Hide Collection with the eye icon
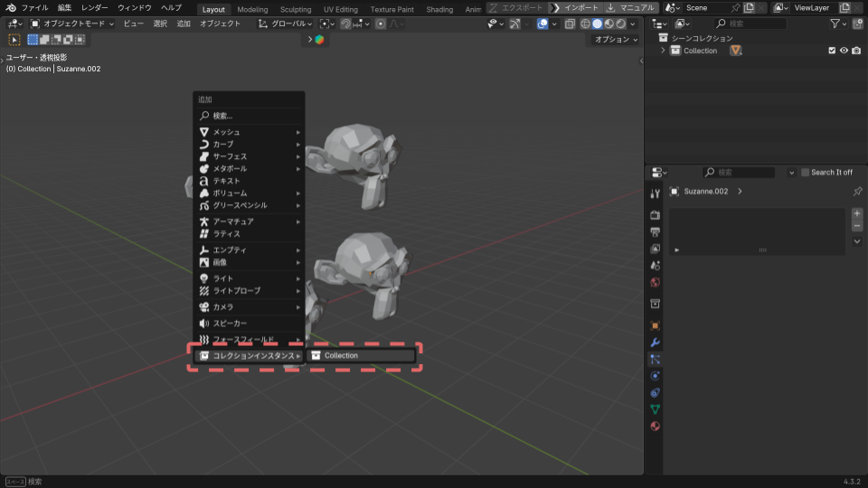Screen dimensions: 868x488 [844, 51]
